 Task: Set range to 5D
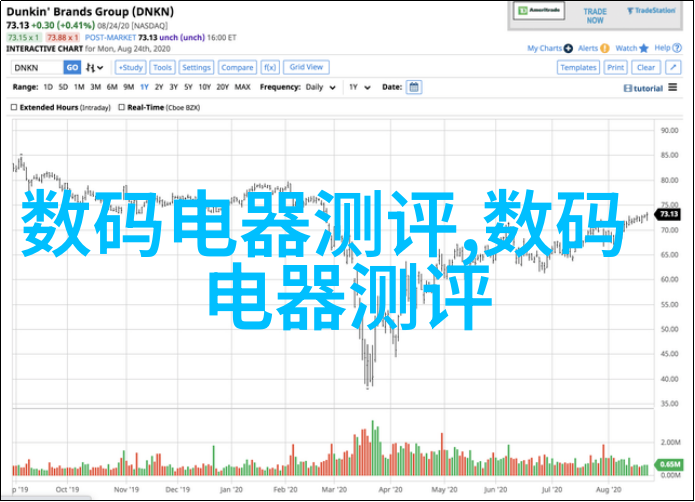coord(63,87)
